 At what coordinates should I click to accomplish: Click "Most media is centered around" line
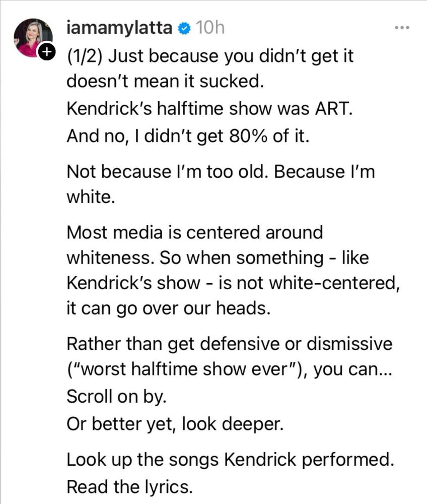[194, 232]
